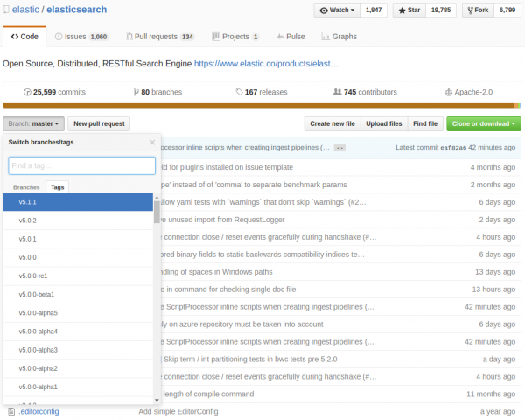
Task: Click the repository book icon beside elastic
Action: click(6, 10)
